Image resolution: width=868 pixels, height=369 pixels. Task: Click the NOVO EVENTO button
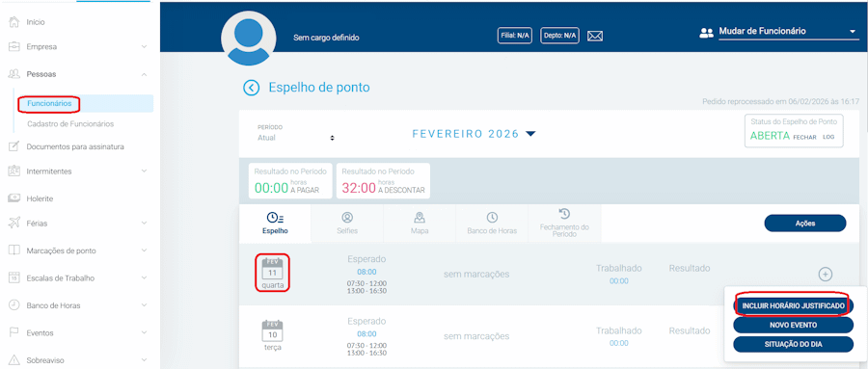tap(794, 325)
